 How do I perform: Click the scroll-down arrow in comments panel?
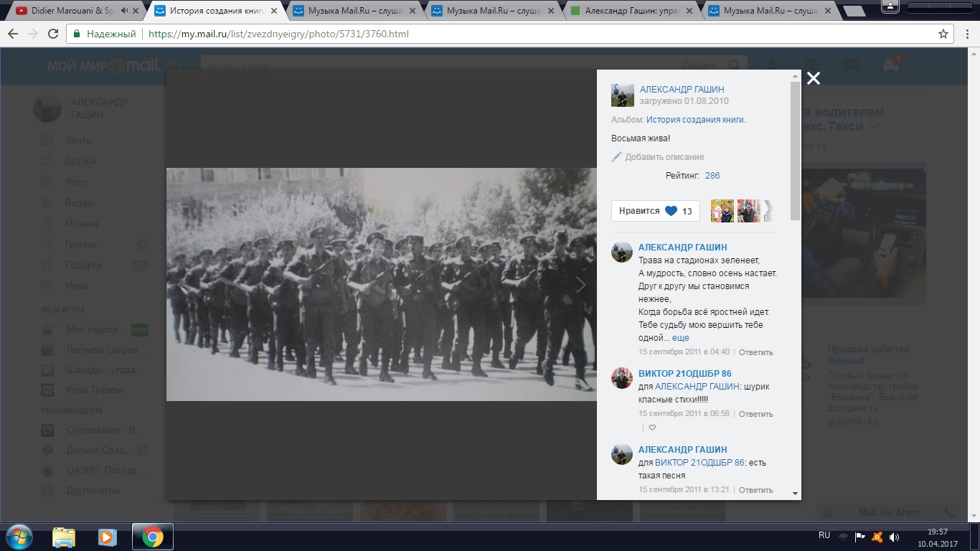coord(795,494)
